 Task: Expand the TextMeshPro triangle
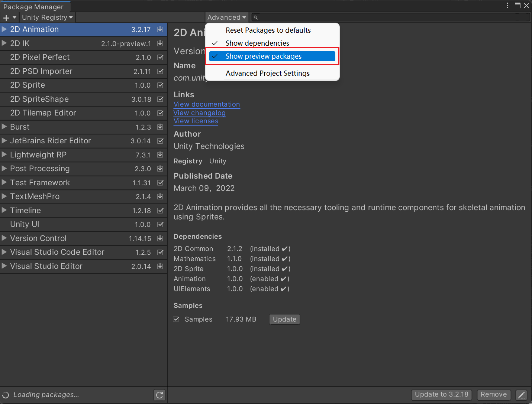[4, 196]
